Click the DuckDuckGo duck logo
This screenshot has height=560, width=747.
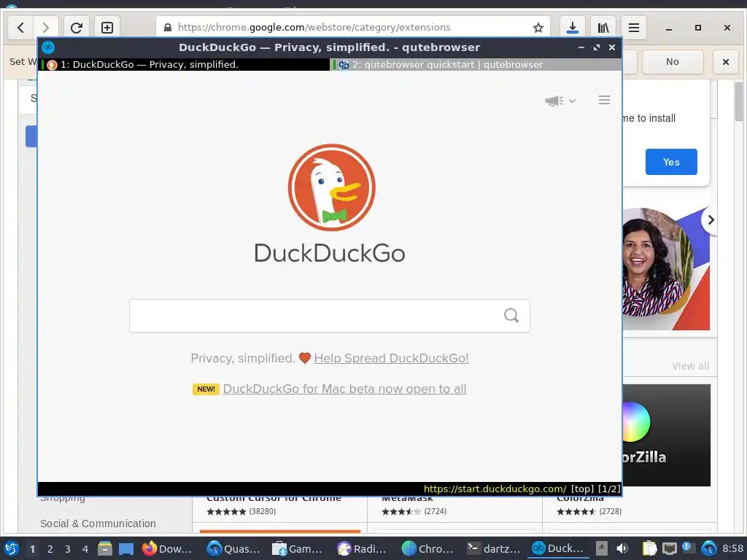(x=332, y=187)
